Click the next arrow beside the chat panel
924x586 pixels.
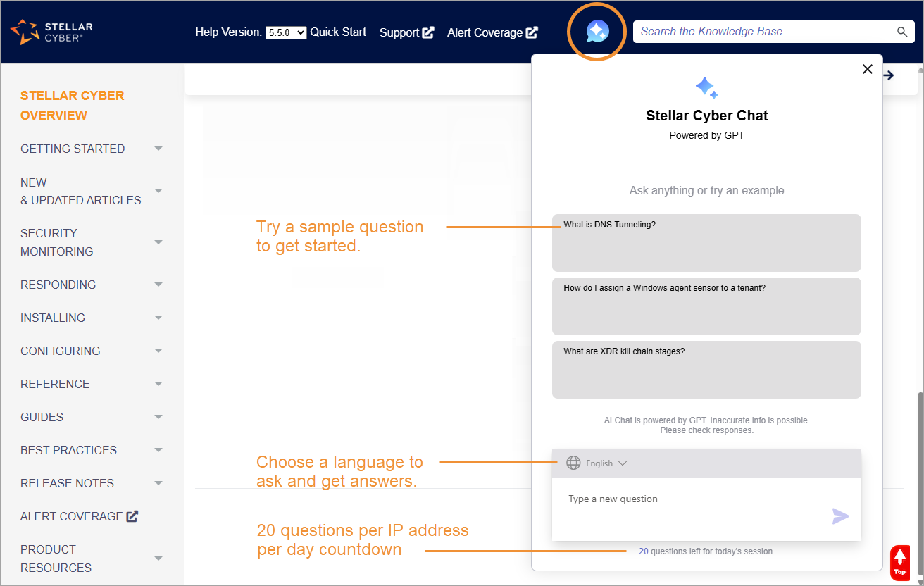coord(889,75)
